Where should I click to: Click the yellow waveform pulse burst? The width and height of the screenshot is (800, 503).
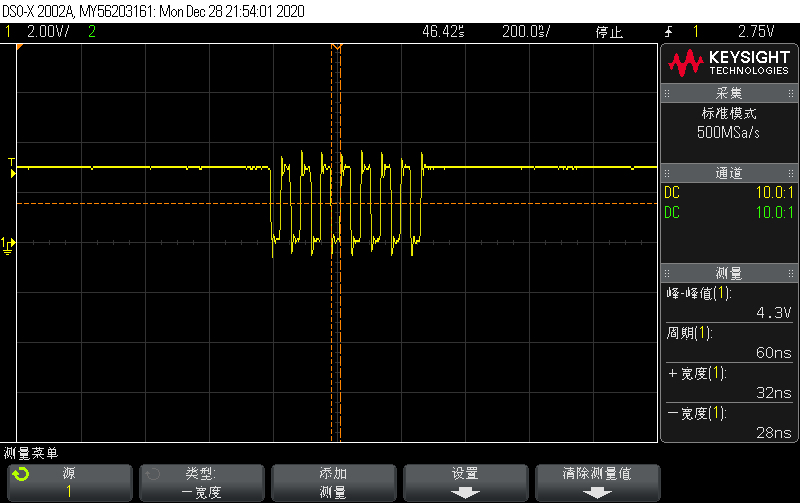tap(347, 204)
